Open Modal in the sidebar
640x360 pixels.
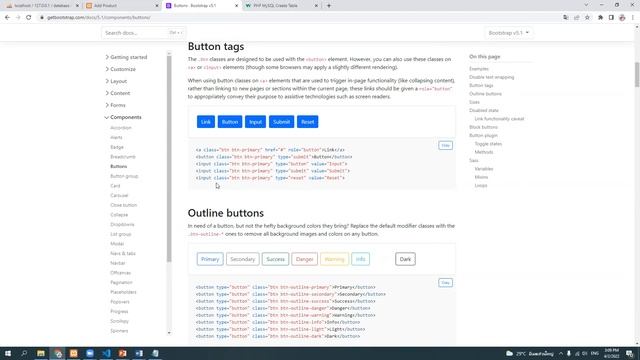pyautogui.click(x=117, y=244)
